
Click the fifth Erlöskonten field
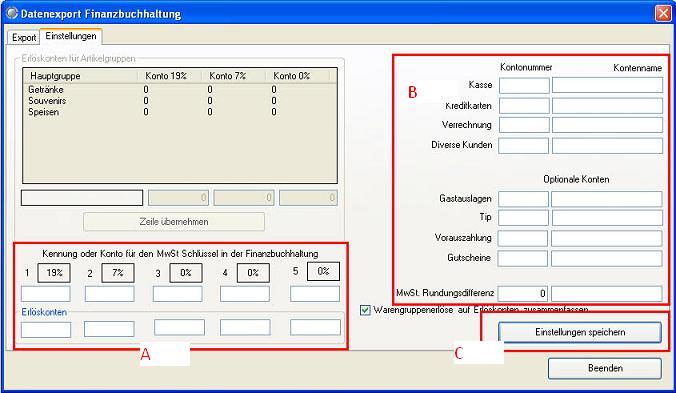(x=316, y=328)
